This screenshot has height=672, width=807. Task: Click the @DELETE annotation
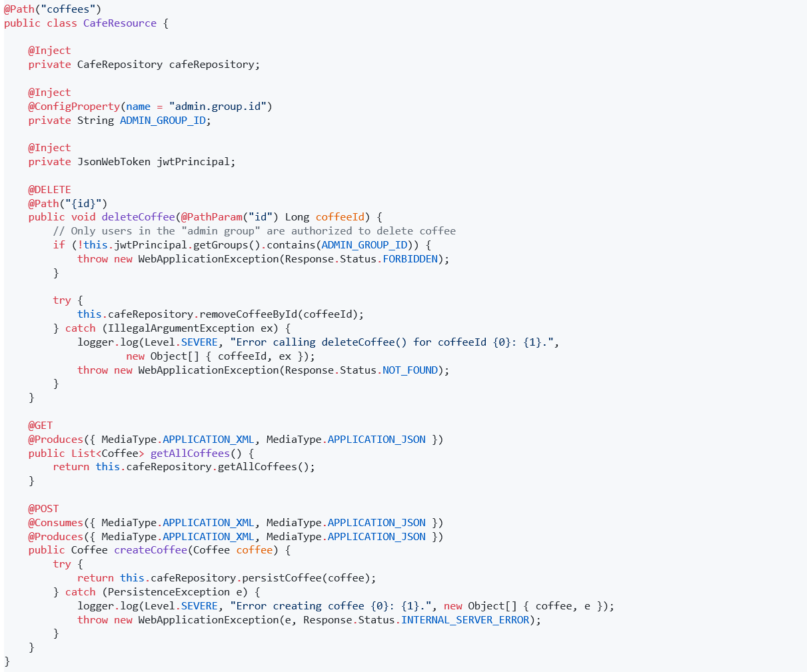(x=49, y=189)
